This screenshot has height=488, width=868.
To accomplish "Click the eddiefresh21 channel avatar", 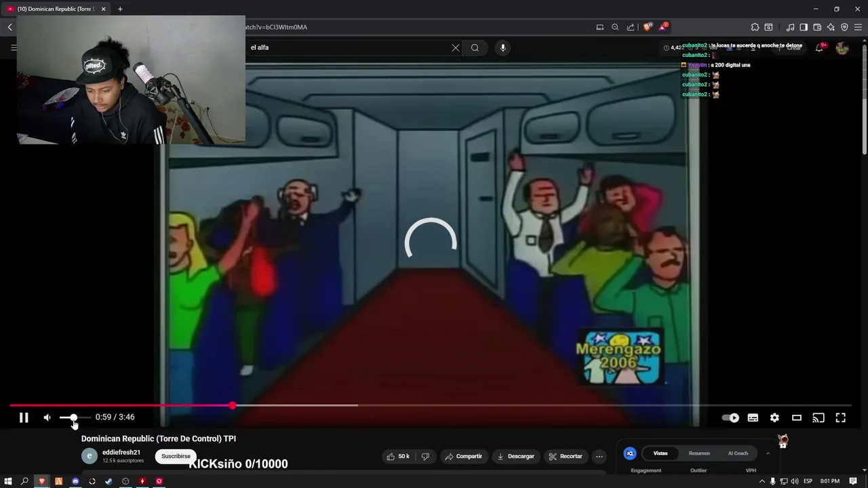I will [90, 456].
